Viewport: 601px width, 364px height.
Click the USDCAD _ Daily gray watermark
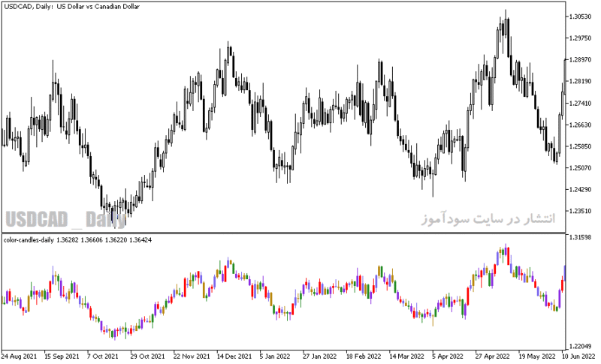click(66, 219)
